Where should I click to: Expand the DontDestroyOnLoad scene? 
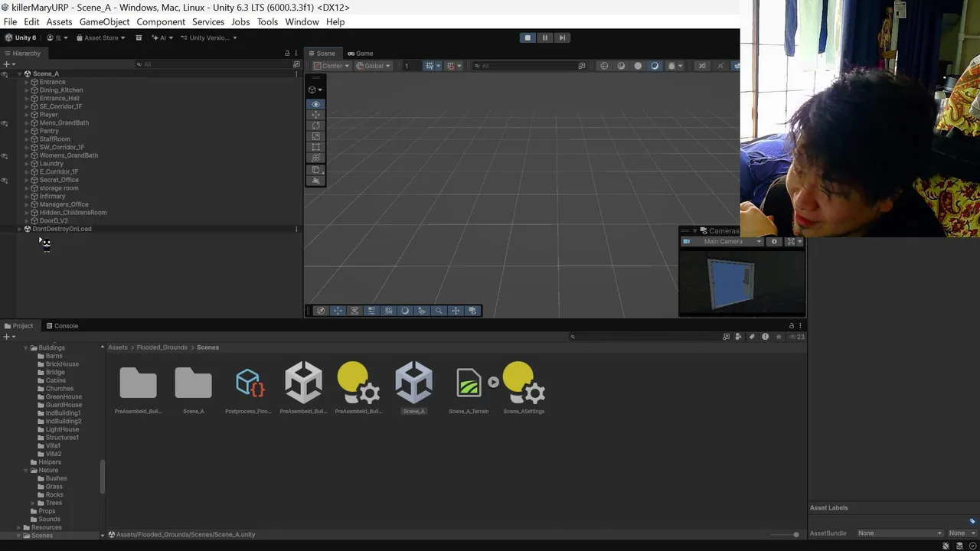[19, 229]
